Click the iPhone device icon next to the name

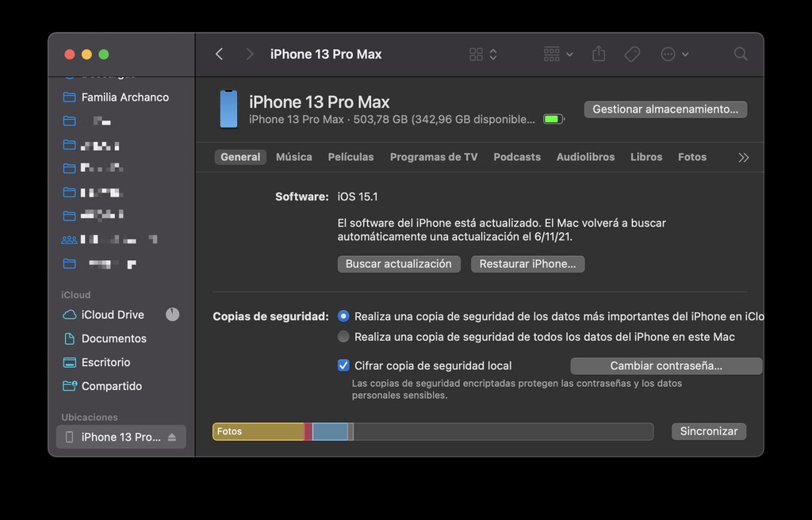point(228,109)
